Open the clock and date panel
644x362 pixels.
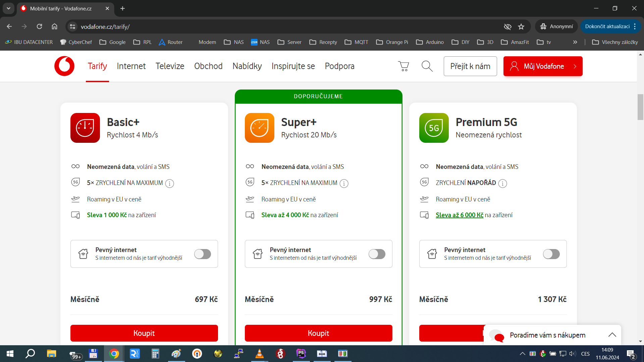(x=607, y=354)
